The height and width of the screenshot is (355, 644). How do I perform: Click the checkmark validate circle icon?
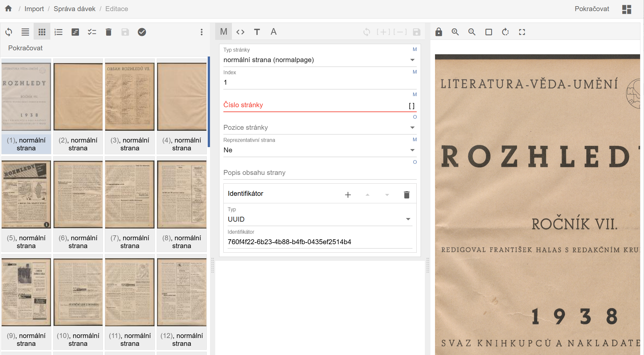pyautogui.click(x=142, y=32)
